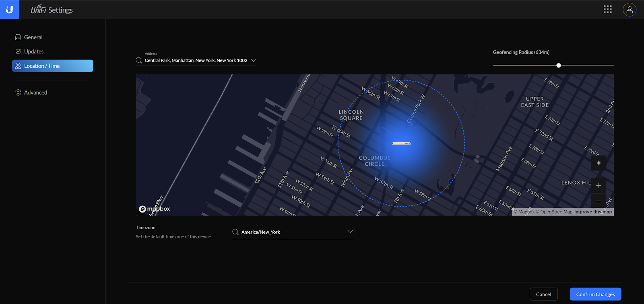The image size is (644, 304).
Task: Click the timezone search magnifier icon
Action: tap(235, 232)
